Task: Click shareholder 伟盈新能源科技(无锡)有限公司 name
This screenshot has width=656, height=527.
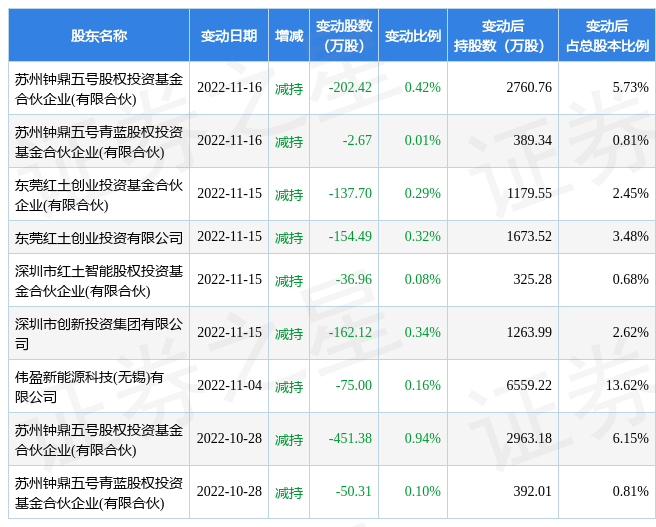Action: pyautogui.click(x=89, y=386)
